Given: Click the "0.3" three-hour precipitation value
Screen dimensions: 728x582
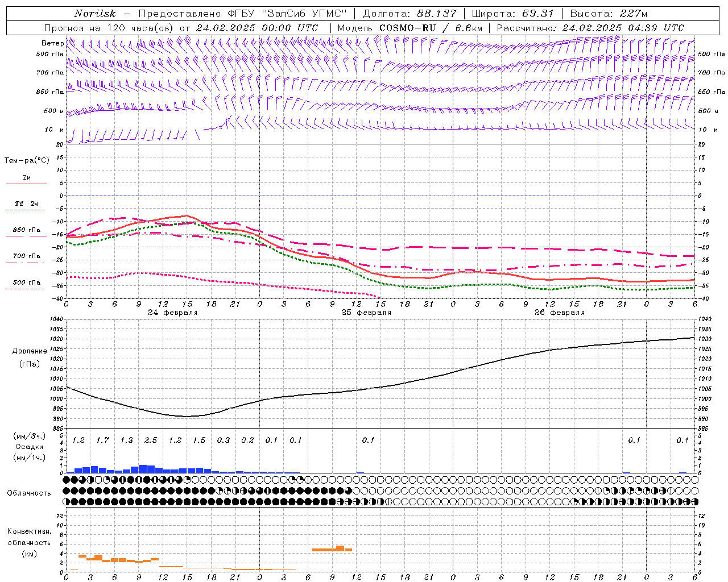Looking at the screenshot, I should [x=224, y=440].
